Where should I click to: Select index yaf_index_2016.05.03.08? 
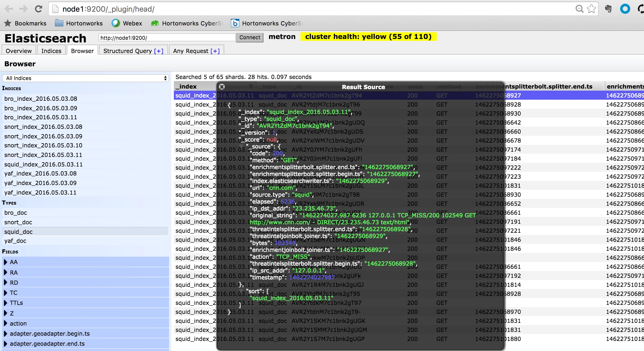(x=86, y=173)
